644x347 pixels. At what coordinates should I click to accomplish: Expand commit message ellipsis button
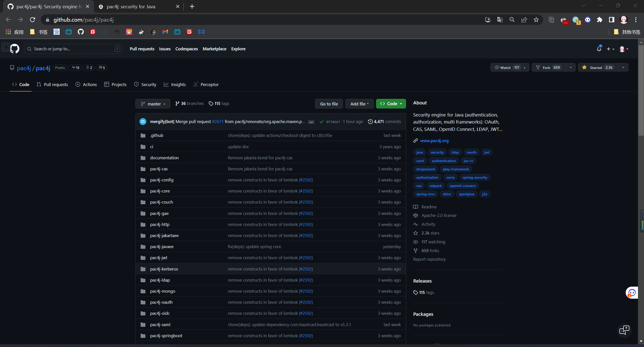point(311,122)
